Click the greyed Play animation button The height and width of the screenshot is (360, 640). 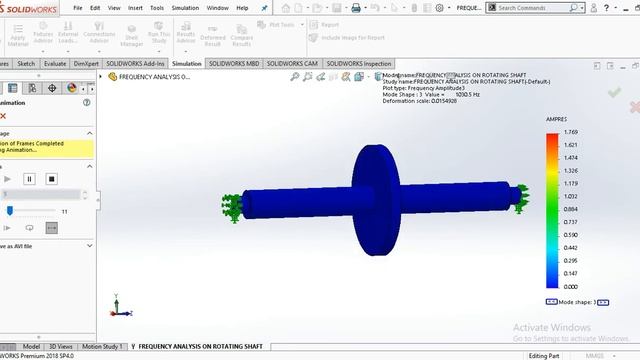pos(7,179)
